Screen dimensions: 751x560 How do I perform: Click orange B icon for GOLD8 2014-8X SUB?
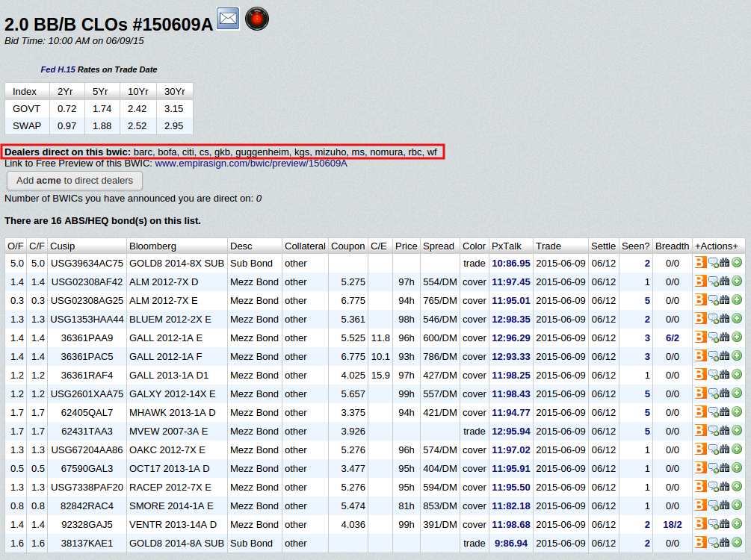700,263
